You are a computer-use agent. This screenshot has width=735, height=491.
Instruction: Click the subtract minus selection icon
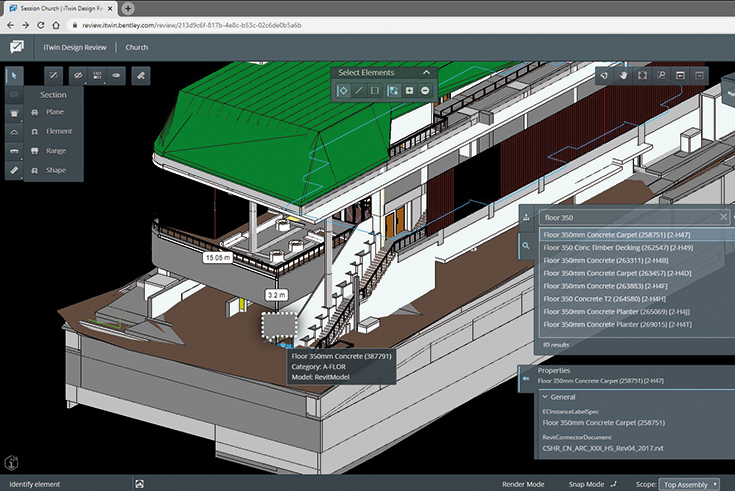(425, 91)
